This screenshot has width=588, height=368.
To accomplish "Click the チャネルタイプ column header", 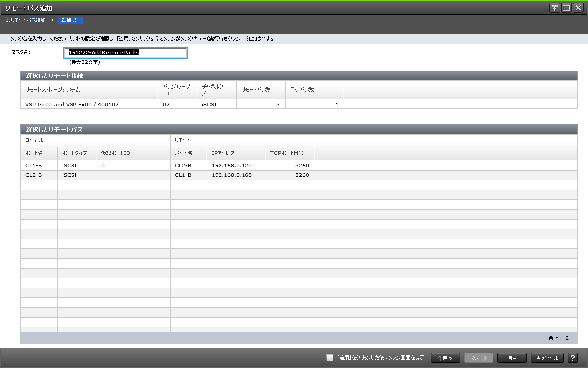I will (216, 90).
